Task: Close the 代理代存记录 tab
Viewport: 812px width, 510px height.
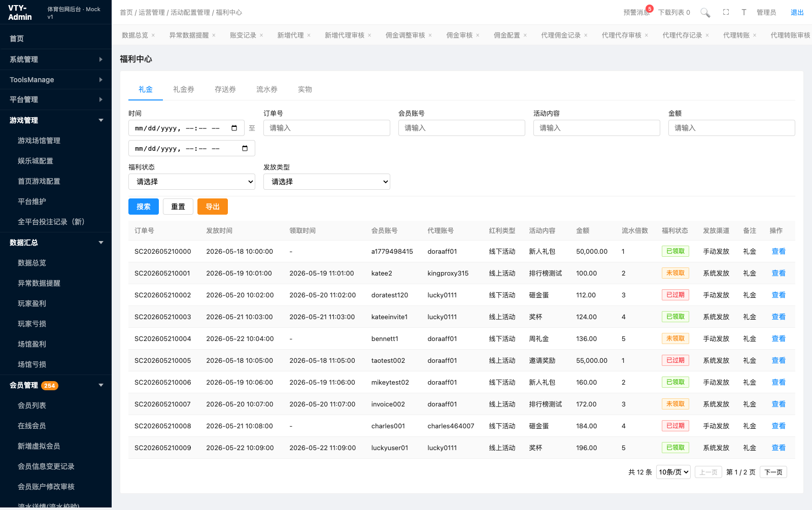Action: tap(707, 35)
